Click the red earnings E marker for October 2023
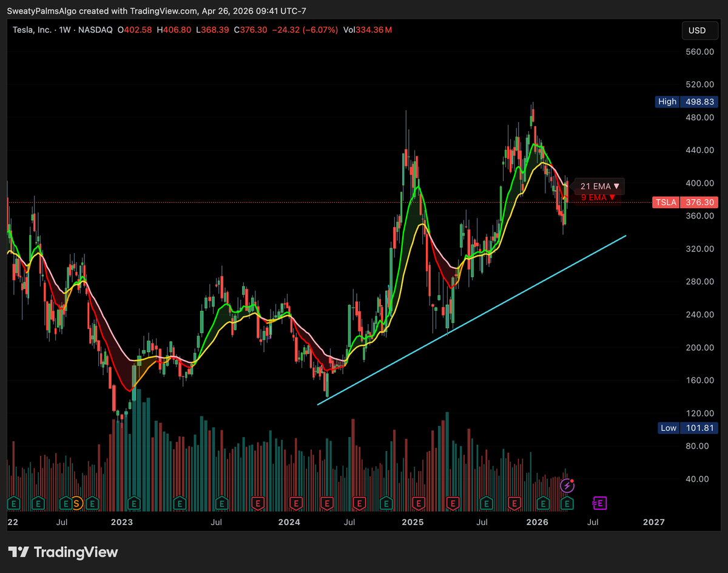This screenshot has width=728, height=573. pos(258,503)
